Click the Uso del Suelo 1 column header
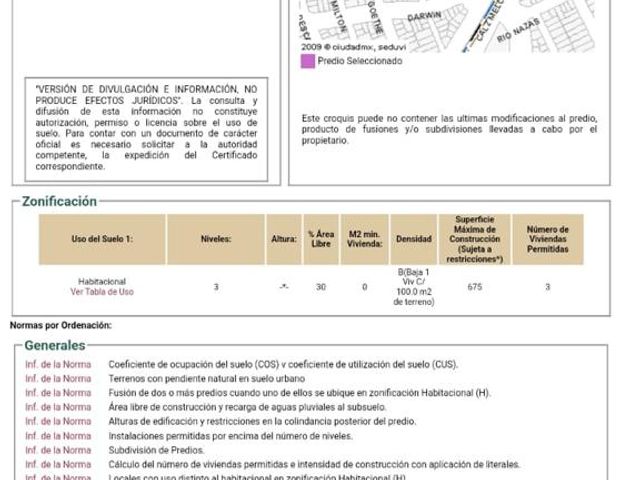 (x=102, y=239)
